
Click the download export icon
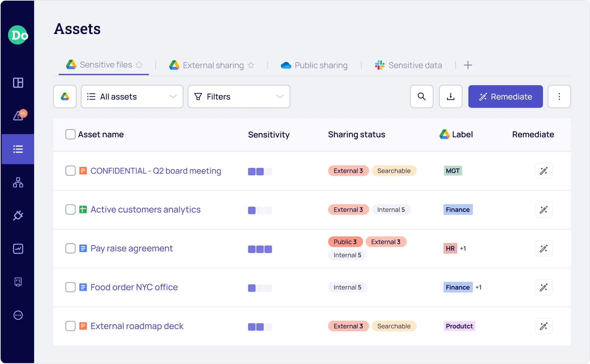tap(451, 96)
